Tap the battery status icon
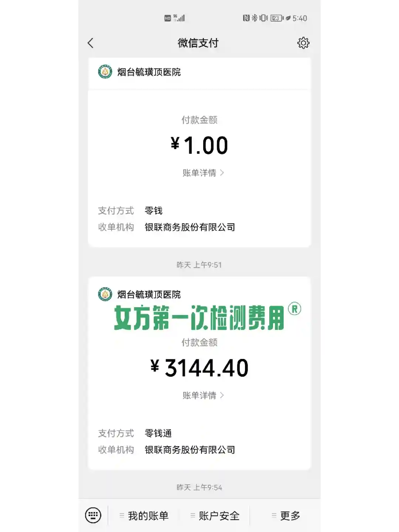The width and height of the screenshot is (399, 532). (277, 18)
